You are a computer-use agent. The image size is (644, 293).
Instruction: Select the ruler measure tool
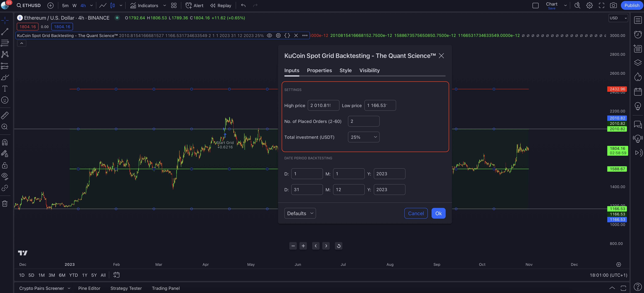pos(5,115)
